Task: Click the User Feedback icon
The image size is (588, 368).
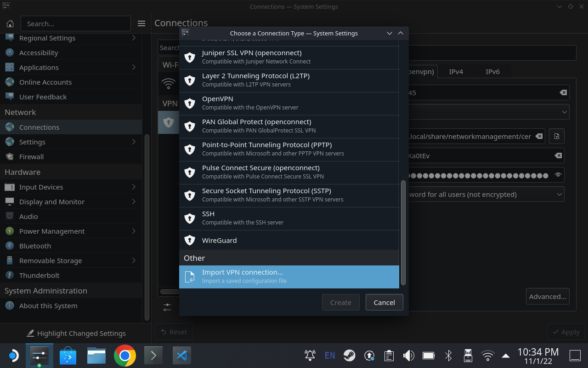Action: click(x=10, y=97)
